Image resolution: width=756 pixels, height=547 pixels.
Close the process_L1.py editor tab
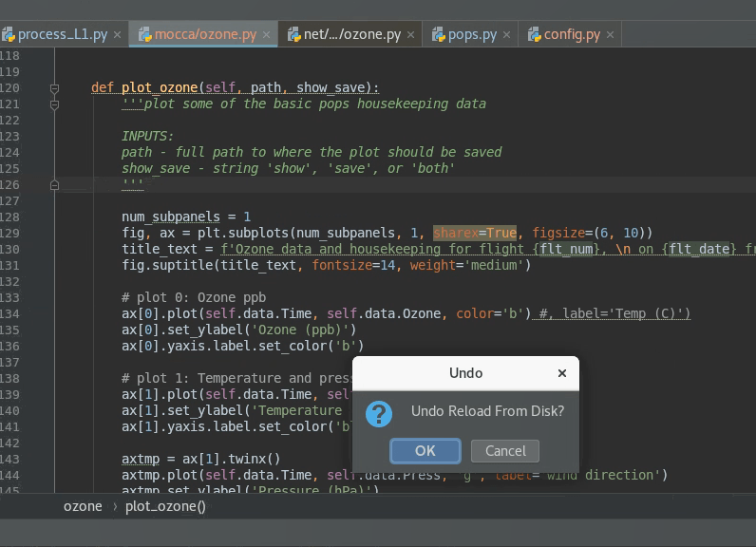tap(117, 35)
